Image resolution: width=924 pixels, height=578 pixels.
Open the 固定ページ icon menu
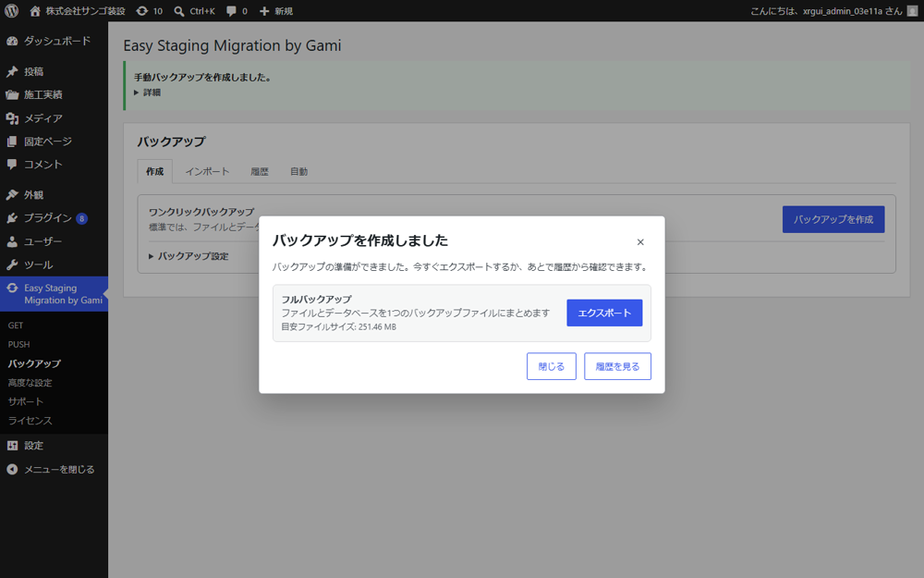tap(12, 141)
